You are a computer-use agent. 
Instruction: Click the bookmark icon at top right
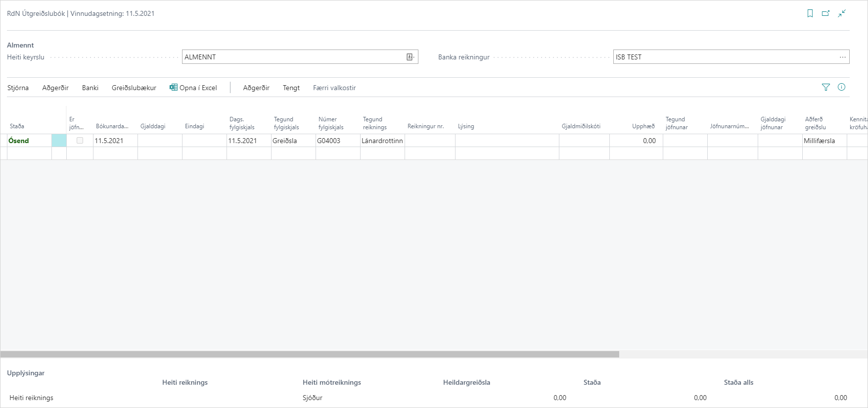[x=810, y=13]
